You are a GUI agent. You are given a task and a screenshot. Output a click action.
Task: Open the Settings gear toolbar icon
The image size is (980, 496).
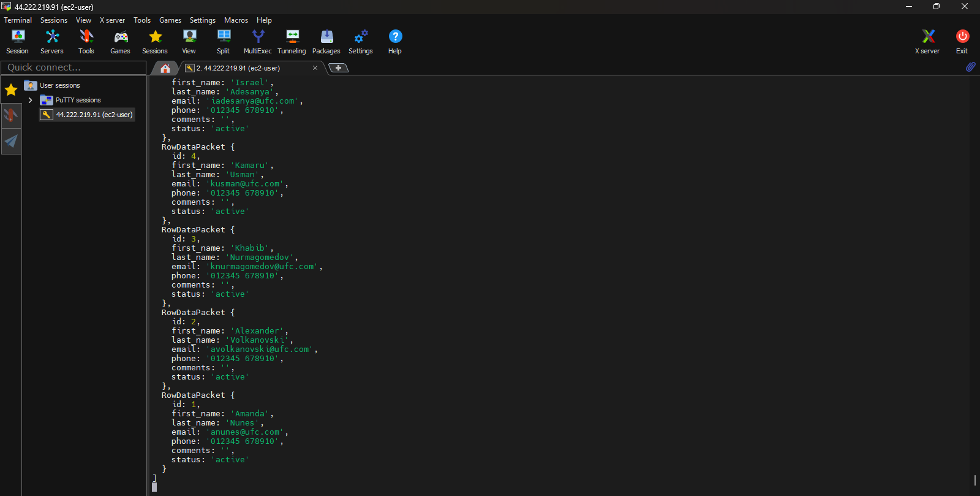(361, 42)
